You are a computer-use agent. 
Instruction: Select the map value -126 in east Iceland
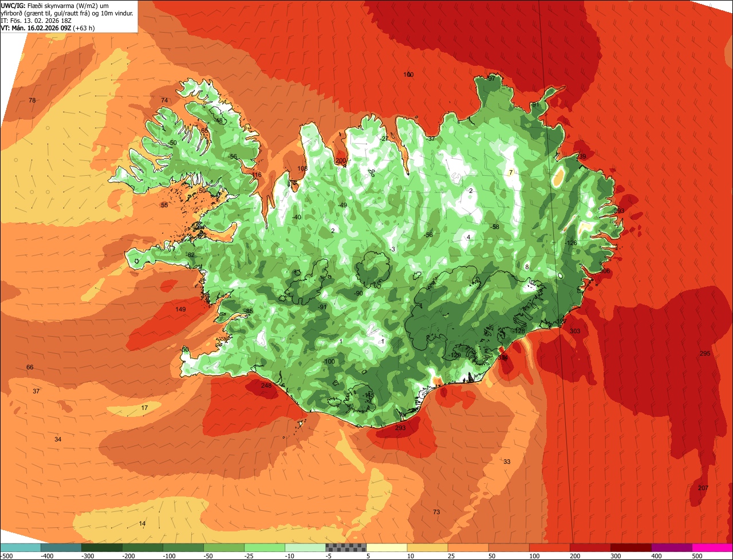pos(571,243)
